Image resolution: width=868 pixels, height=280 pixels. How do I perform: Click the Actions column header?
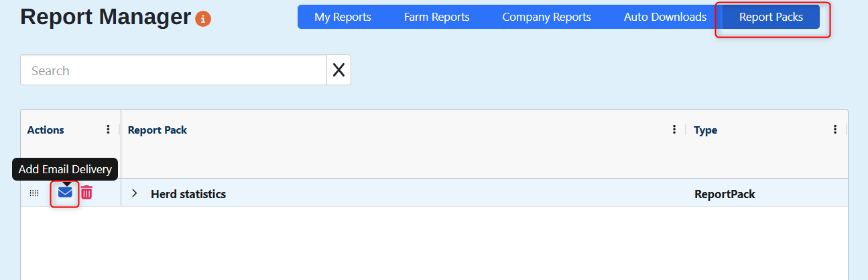(x=46, y=130)
